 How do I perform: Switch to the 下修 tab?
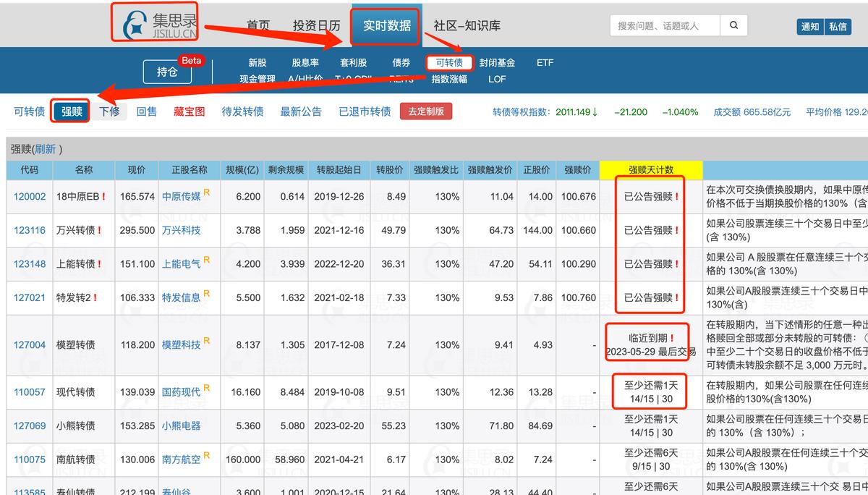point(109,112)
